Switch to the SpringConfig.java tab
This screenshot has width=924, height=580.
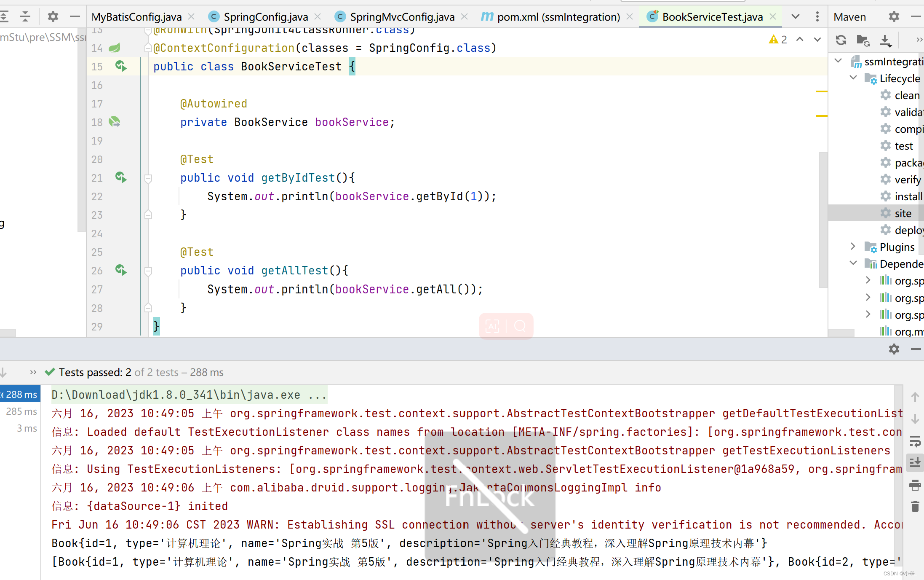[265, 17]
